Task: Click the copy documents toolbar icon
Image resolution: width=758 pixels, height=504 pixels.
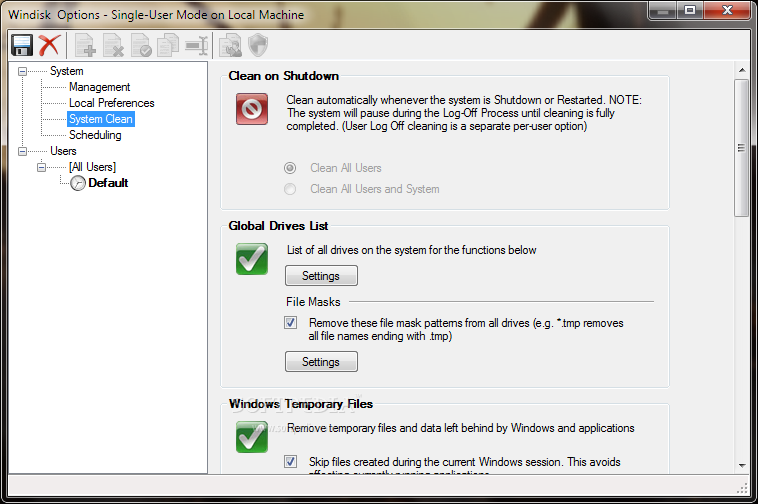Action: pos(168,45)
